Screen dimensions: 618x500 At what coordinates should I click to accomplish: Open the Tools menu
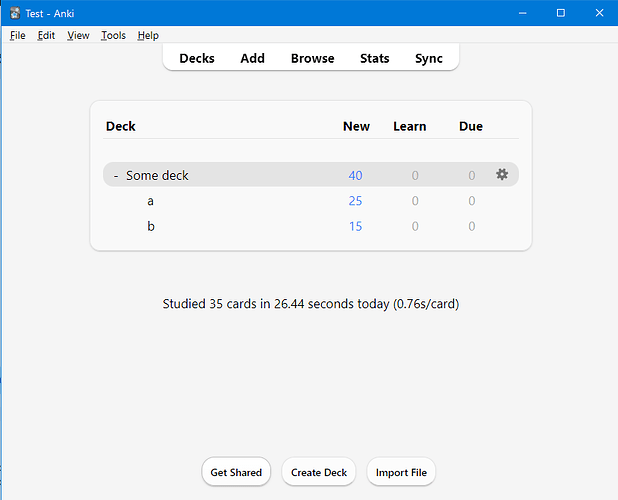[113, 35]
